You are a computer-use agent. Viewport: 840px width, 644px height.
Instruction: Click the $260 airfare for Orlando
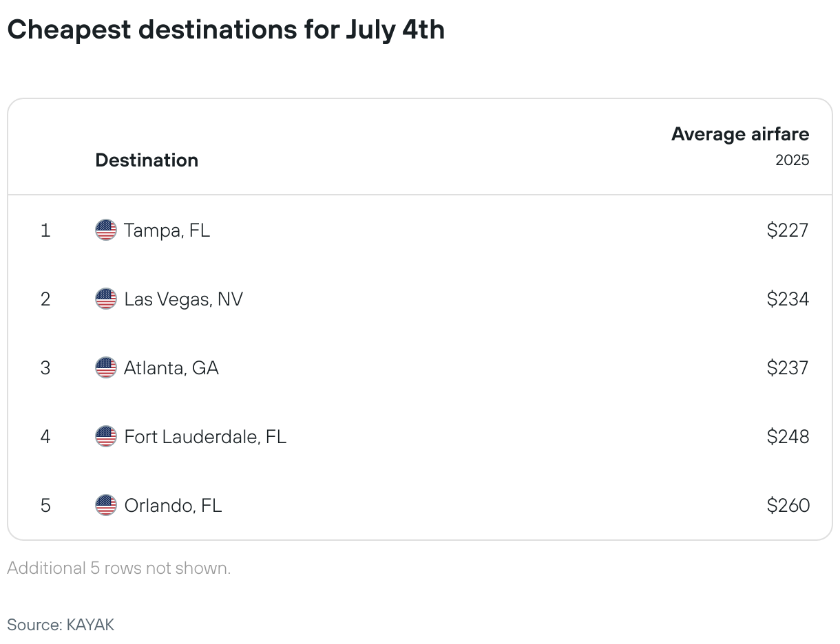788,505
